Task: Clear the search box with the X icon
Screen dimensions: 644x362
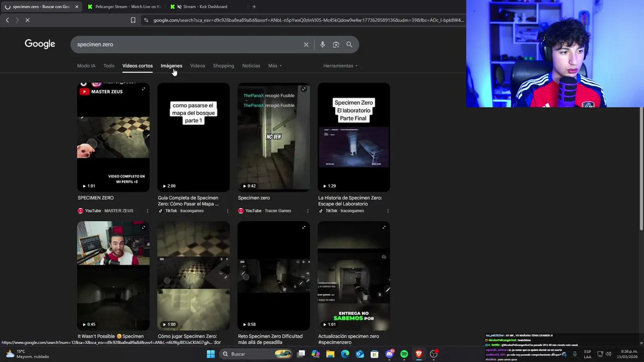Action: 306,44
